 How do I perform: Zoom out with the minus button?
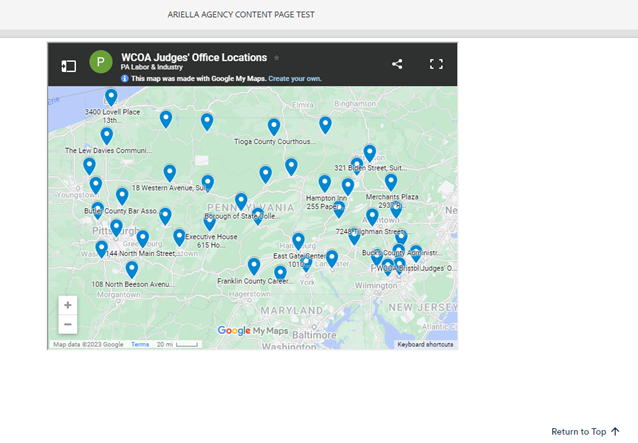68,324
